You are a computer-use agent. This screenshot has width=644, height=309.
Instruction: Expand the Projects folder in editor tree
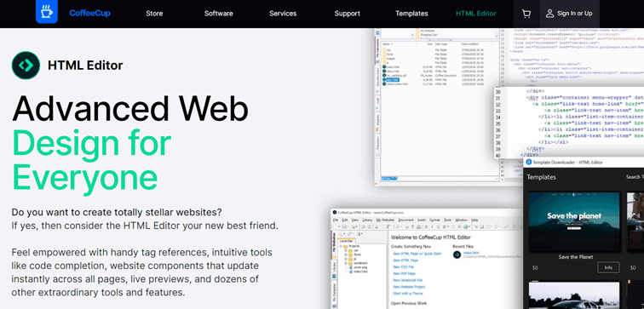click(x=341, y=246)
